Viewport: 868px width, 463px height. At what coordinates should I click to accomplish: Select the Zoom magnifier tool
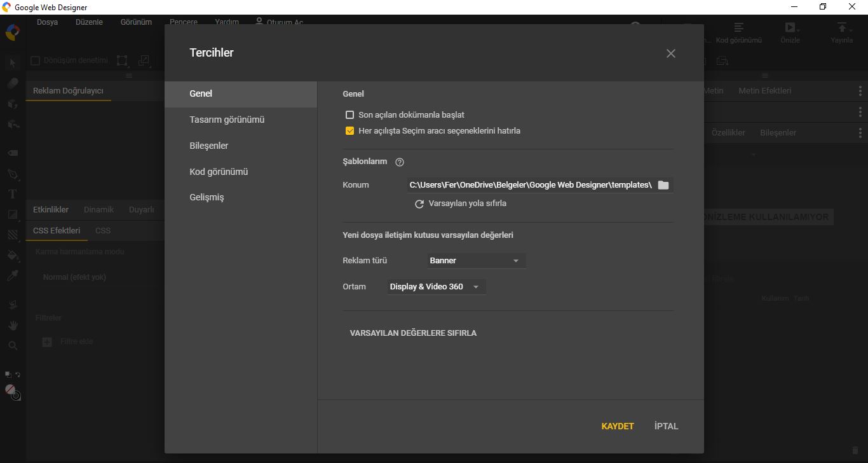[13, 345]
